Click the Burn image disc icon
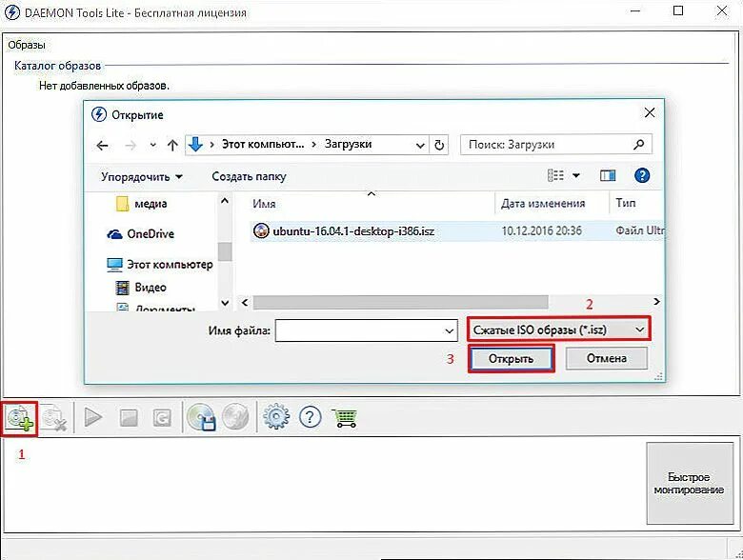 (235, 417)
